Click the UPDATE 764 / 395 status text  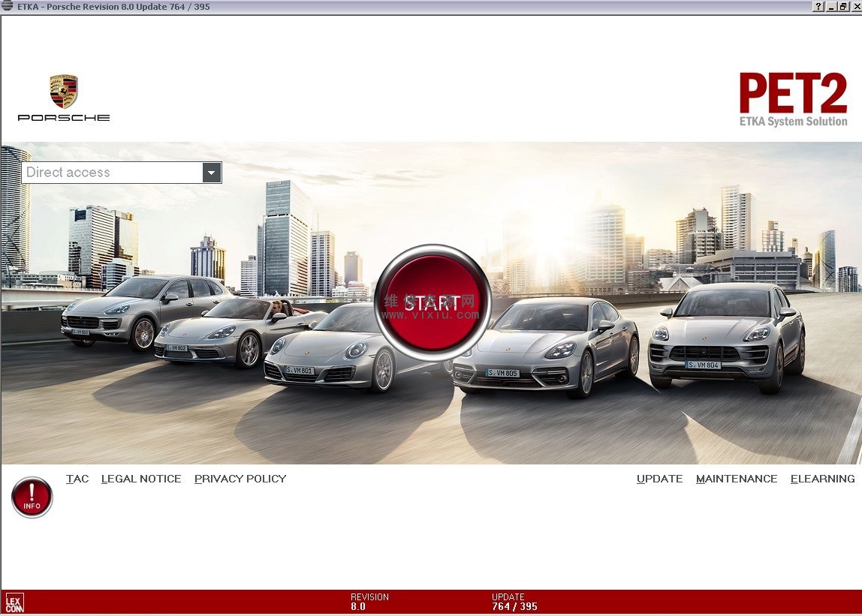514,602
